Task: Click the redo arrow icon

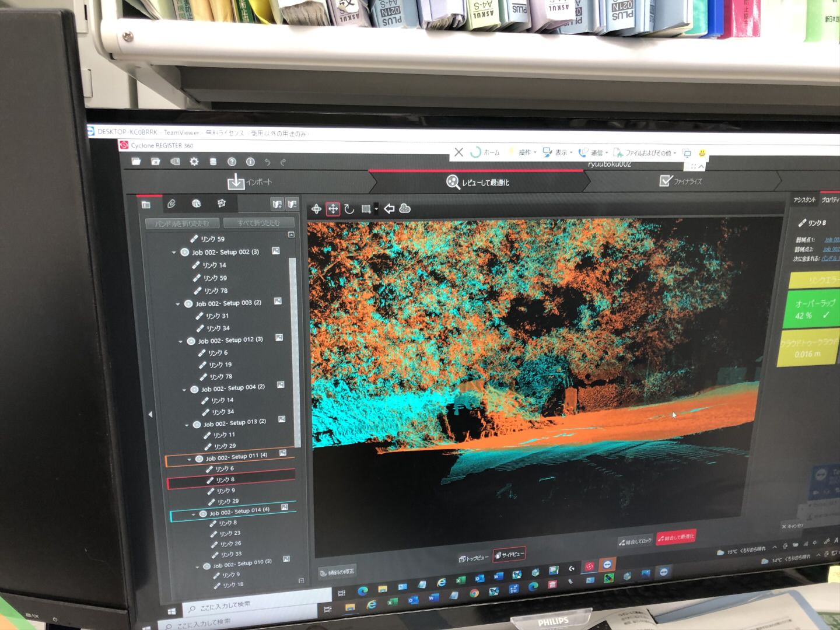Action: click(283, 162)
